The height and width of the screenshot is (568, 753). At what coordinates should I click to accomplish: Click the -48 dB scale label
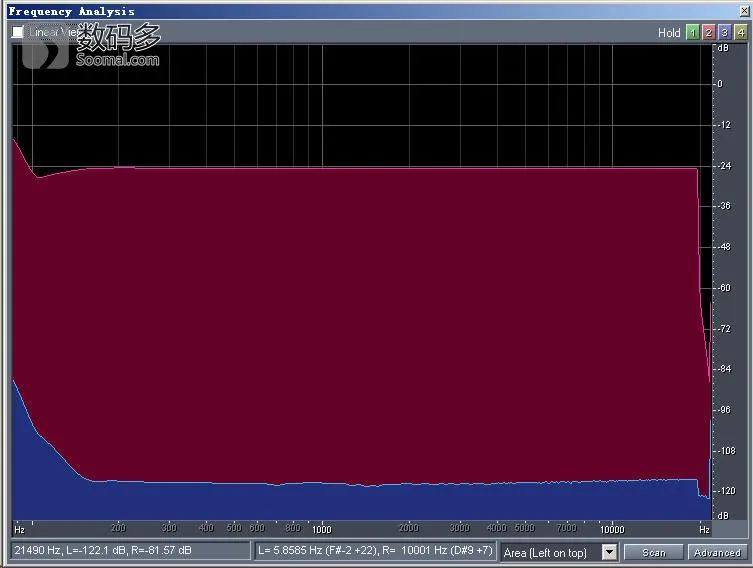[724, 247]
